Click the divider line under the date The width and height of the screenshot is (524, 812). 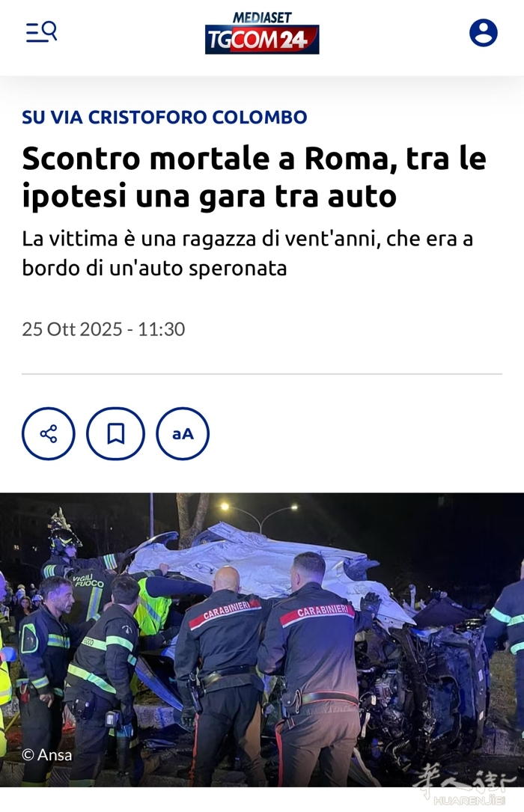pos(262,373)
